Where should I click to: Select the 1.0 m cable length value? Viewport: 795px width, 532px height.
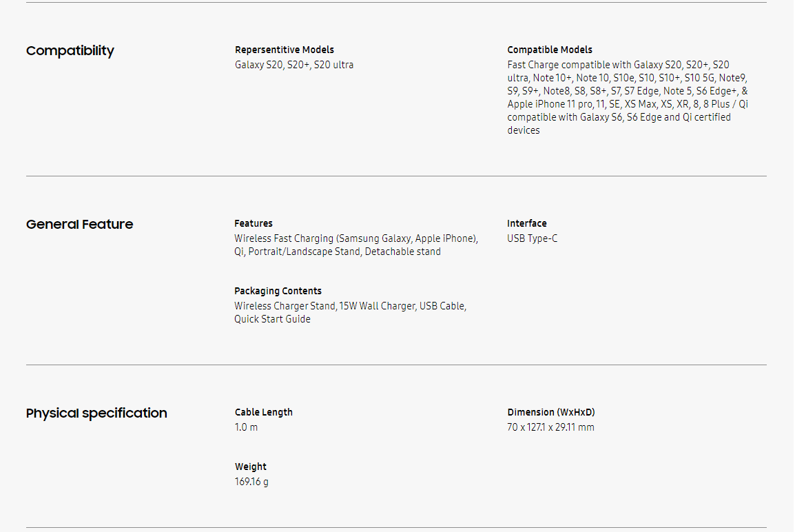pos(246,427)
